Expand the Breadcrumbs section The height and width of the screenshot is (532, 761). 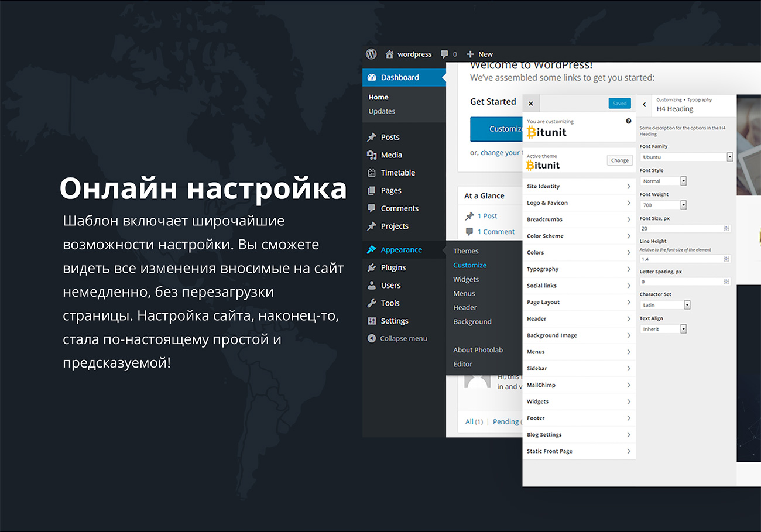coord(579,219)
